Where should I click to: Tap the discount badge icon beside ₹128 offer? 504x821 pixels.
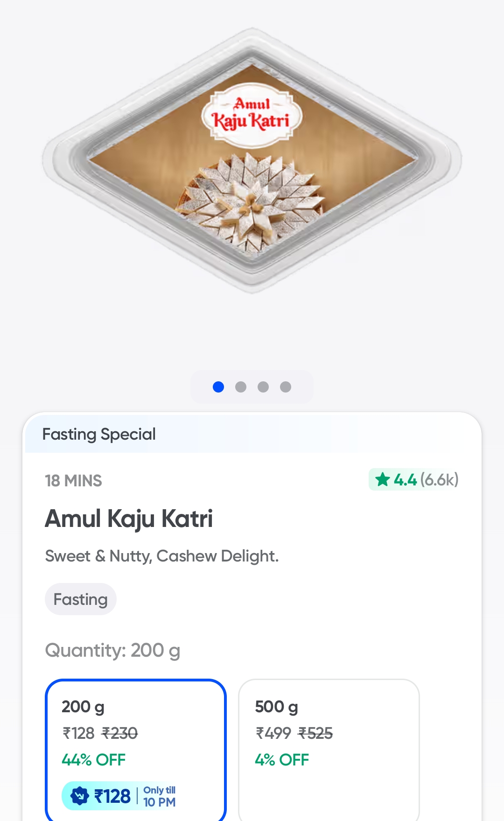(80, 795)
